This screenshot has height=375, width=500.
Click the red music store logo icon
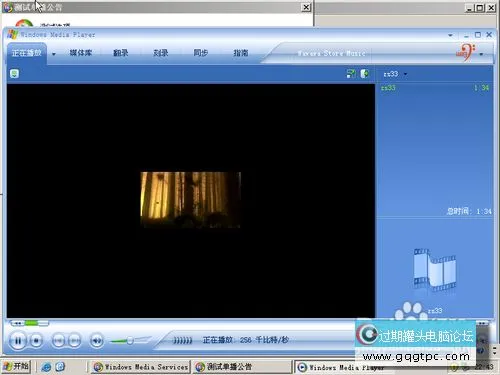coord(465,52)
